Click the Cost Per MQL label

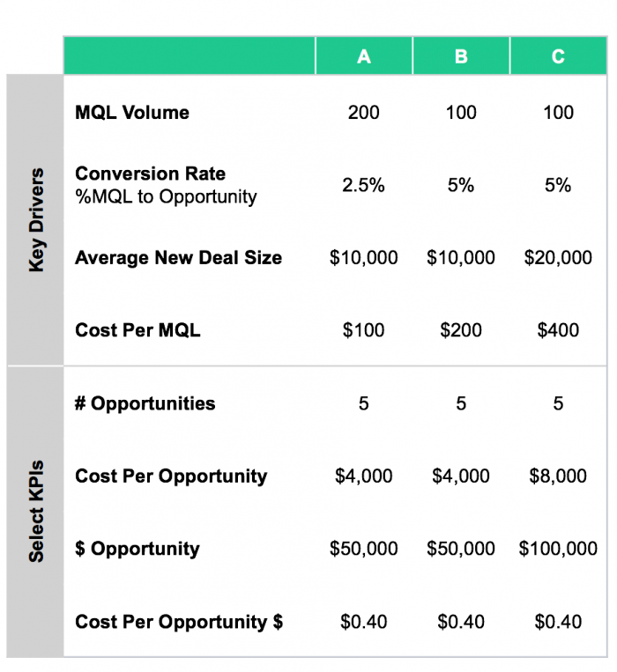(x=138, y=330)
